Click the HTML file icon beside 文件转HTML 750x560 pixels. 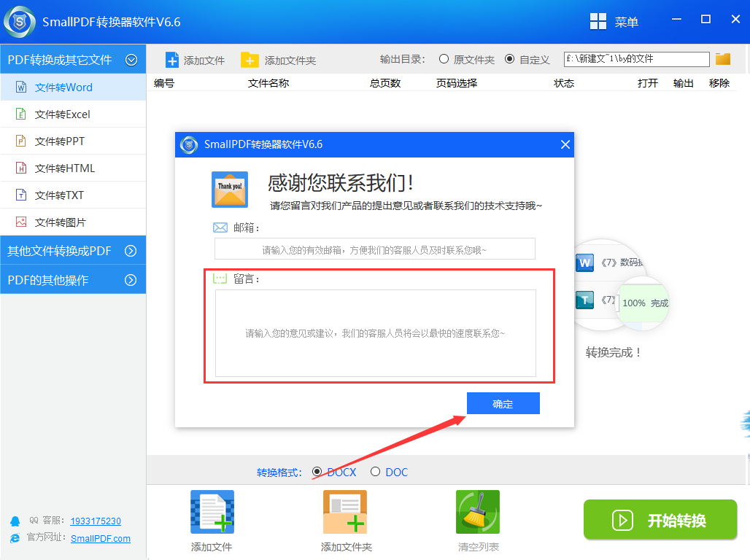coord(21,168)
